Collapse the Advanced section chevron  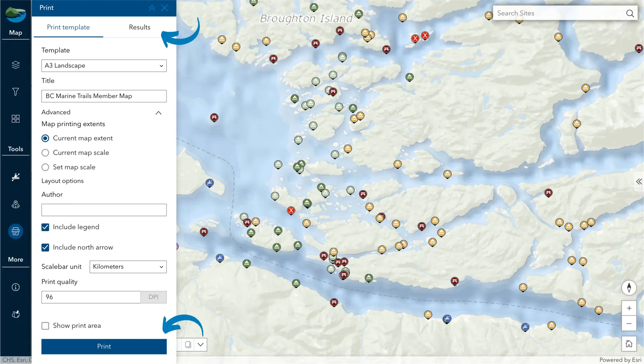[158, 113]
